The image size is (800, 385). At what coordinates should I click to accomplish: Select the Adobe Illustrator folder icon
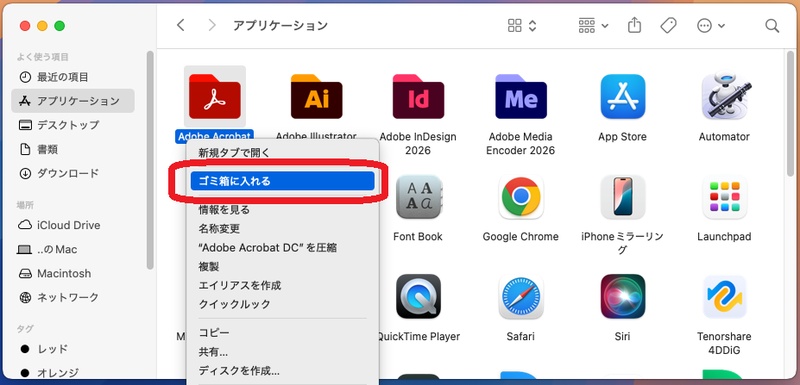(316, 96)
